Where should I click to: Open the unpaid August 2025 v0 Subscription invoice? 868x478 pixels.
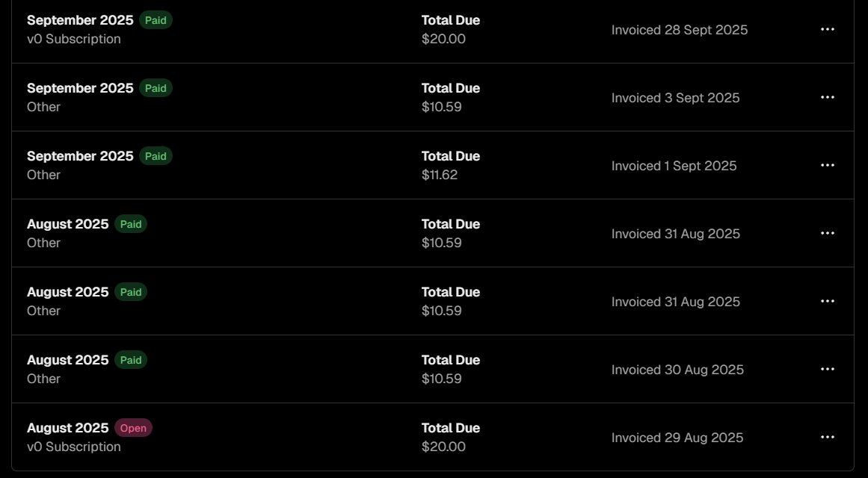coord(68,428)
